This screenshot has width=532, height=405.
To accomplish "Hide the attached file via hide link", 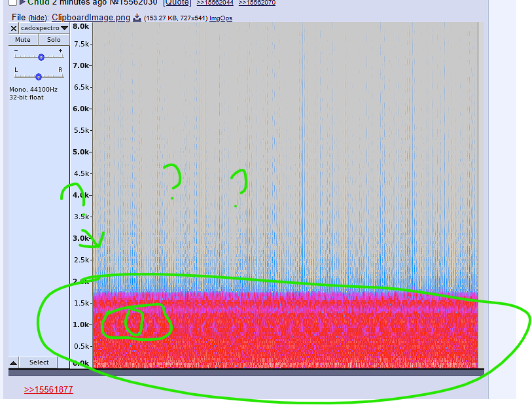I will 38,18.
